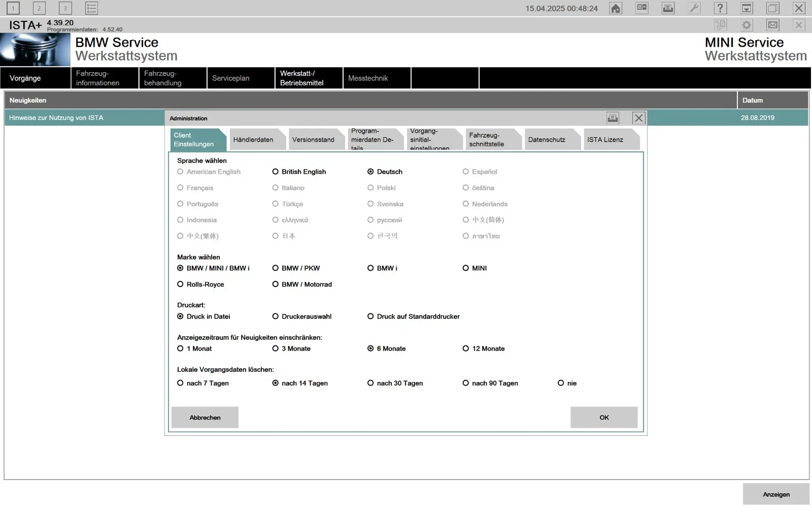Choose brand BMW i
This screenshot has width=812, height=508.
point(382,268)
